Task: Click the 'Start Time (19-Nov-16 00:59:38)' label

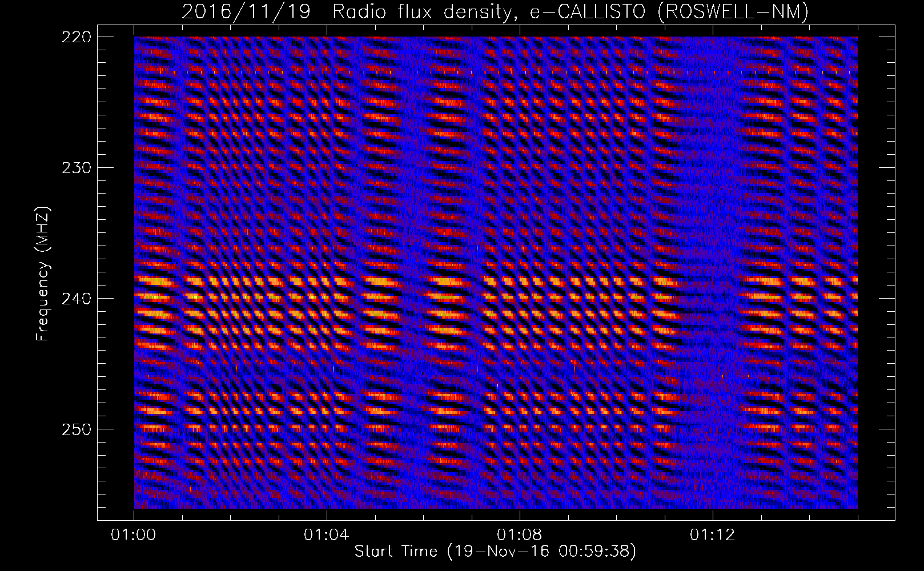Action: click(x=495, y=552)
